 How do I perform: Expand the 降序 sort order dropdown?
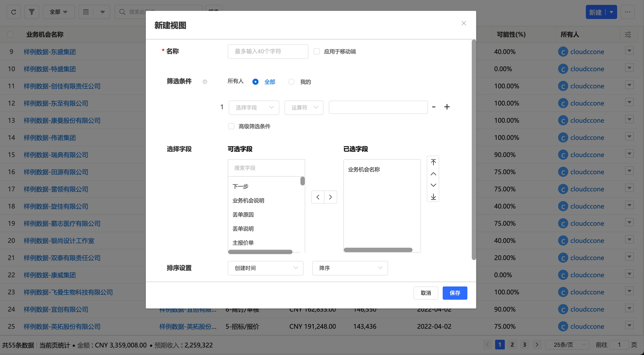(x=350, y=268)
